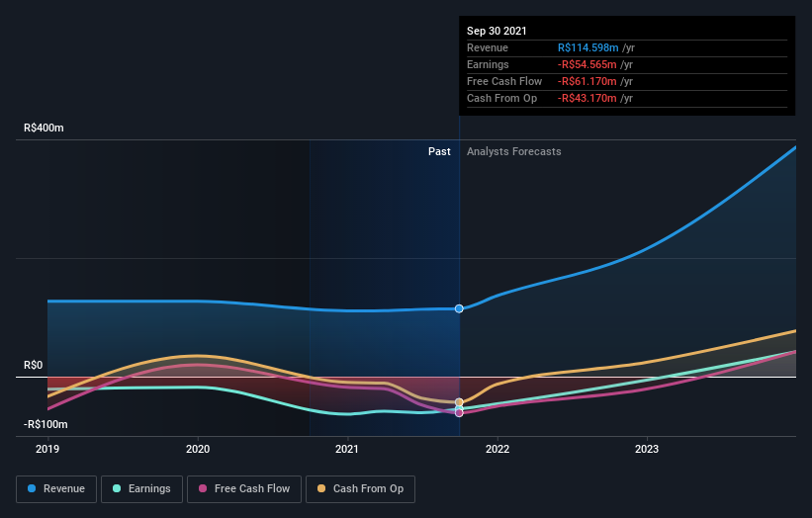Viewport: 812px width, 518px height.
Task: Select the Cash From Op data point marker
Action: click(x=459, y=402)
